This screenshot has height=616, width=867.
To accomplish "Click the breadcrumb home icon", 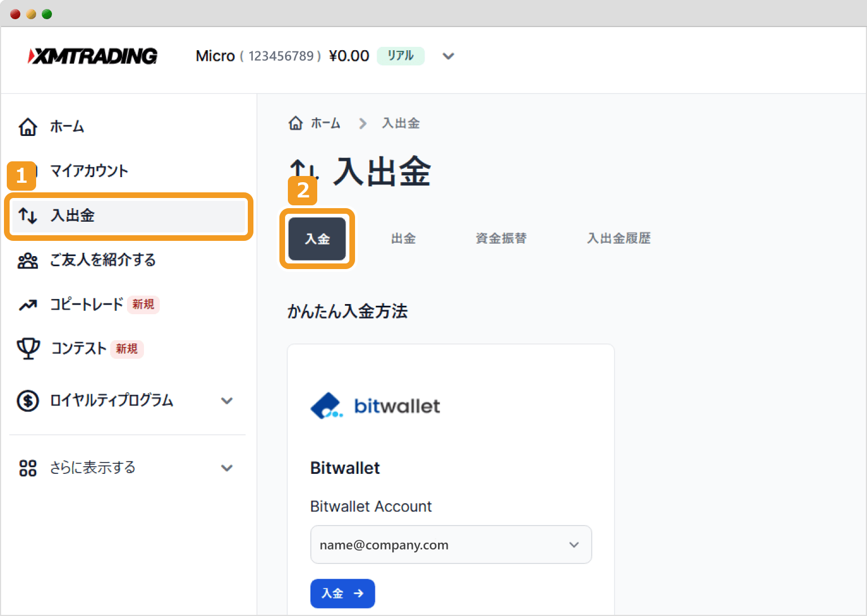I will pos(296,123).
